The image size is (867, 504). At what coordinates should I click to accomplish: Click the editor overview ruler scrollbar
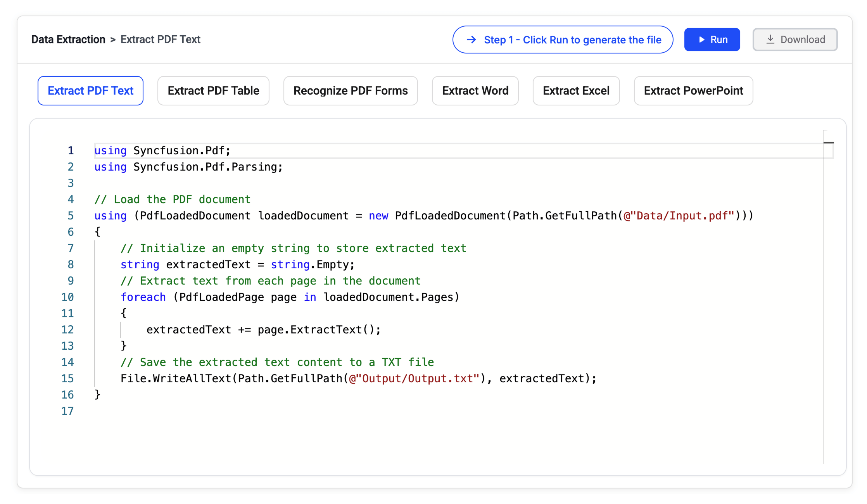(829, 297)
